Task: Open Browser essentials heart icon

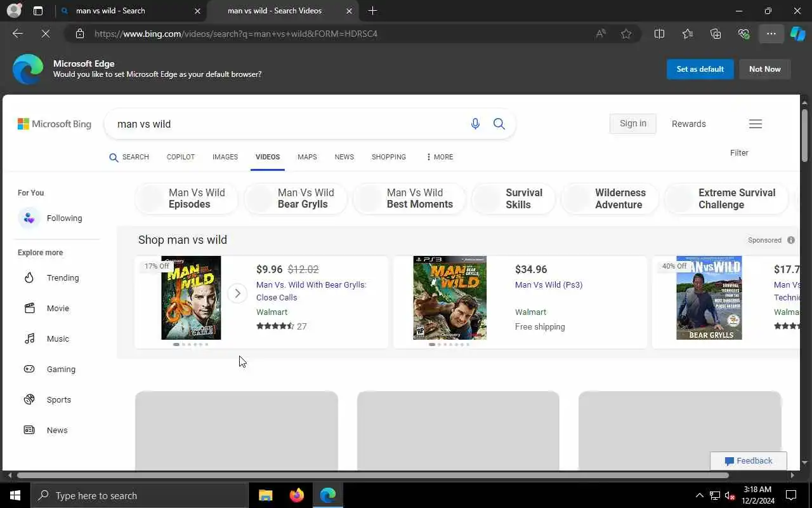Action: tap(743, 34)
